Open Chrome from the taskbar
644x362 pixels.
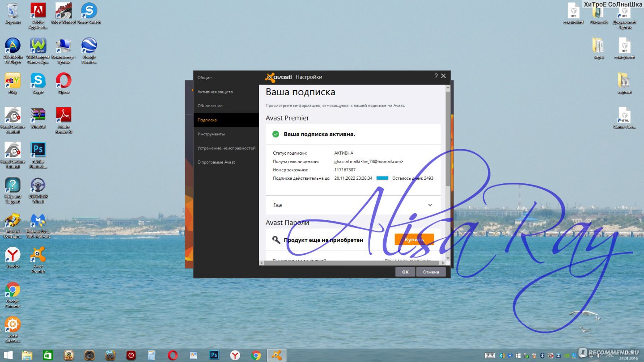tap(256, 355)
